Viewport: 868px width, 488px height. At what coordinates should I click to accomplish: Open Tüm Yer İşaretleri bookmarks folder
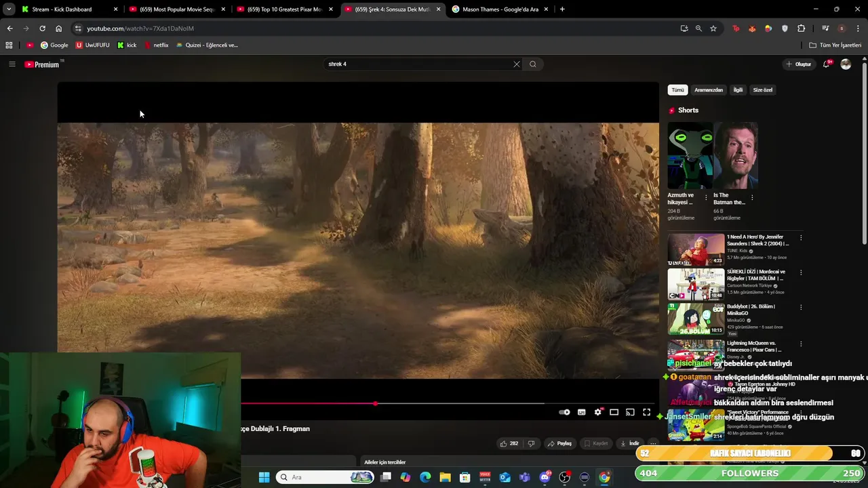point(835,45)
